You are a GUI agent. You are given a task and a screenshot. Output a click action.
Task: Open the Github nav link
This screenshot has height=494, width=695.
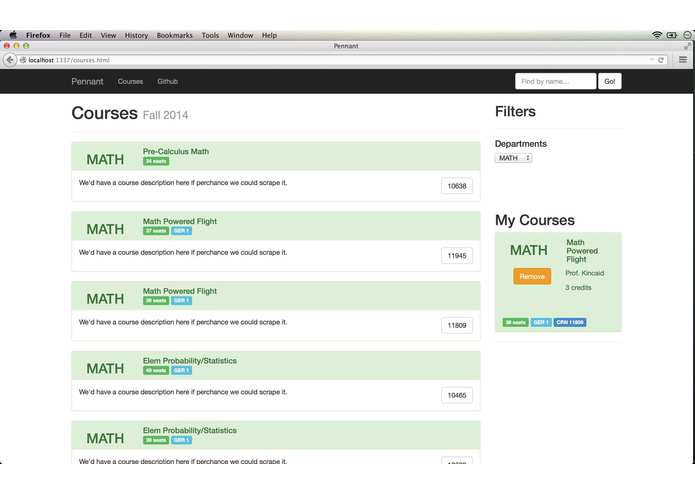click(x=168, y=82)
